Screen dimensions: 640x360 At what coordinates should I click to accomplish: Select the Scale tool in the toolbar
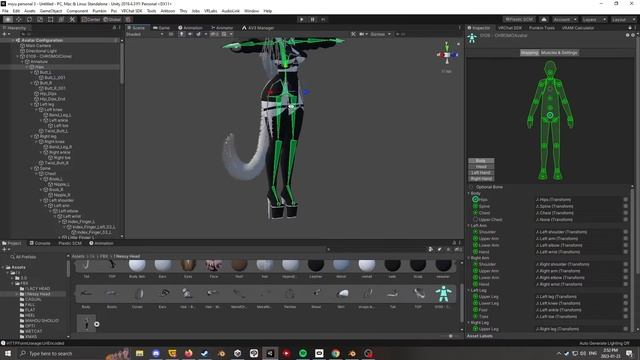pos(40,19)
